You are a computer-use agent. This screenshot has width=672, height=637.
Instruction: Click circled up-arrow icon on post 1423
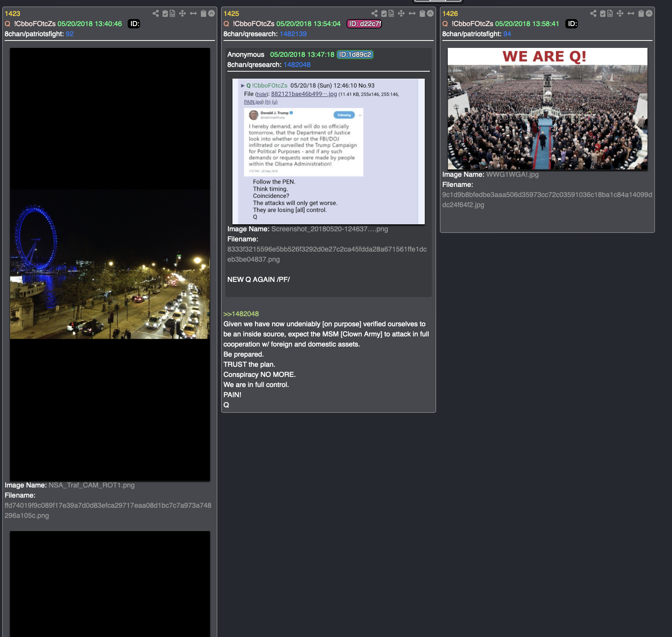pyautogui.click(x=211, y=14)
